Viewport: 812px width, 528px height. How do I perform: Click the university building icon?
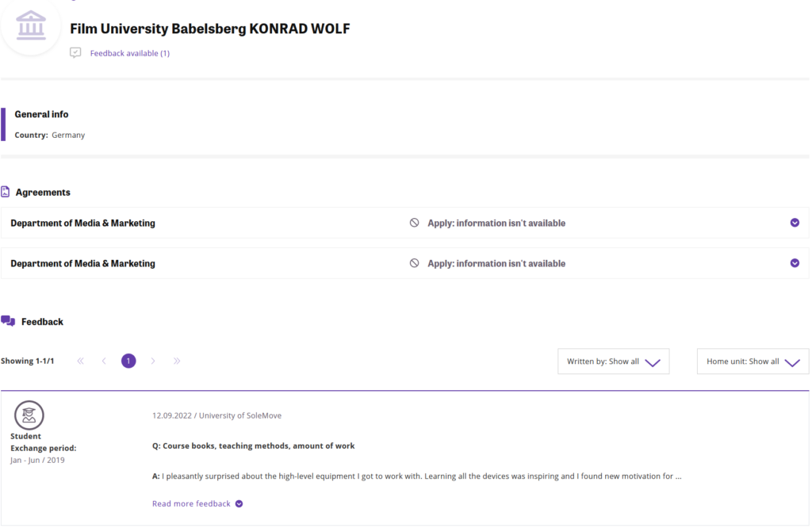31,25
